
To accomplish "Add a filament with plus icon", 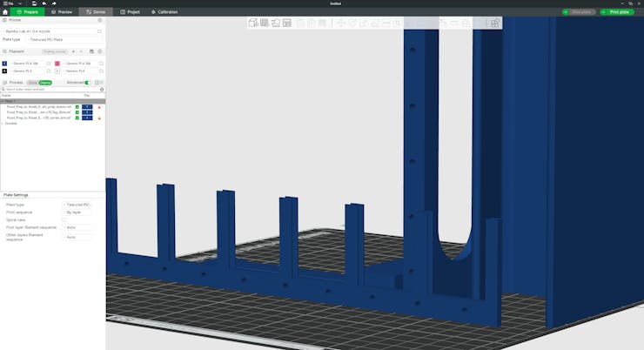I will point(73,51).
